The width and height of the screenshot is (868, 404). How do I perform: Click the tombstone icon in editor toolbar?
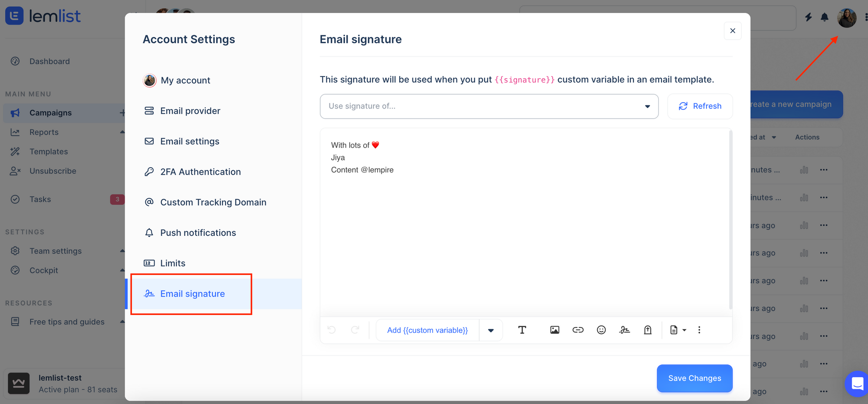[648, 330]
